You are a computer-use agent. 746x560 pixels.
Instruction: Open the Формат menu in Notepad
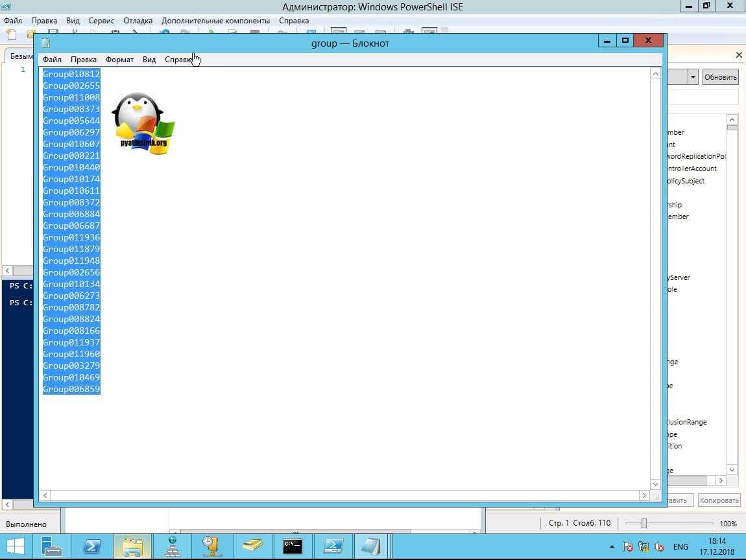119,60
